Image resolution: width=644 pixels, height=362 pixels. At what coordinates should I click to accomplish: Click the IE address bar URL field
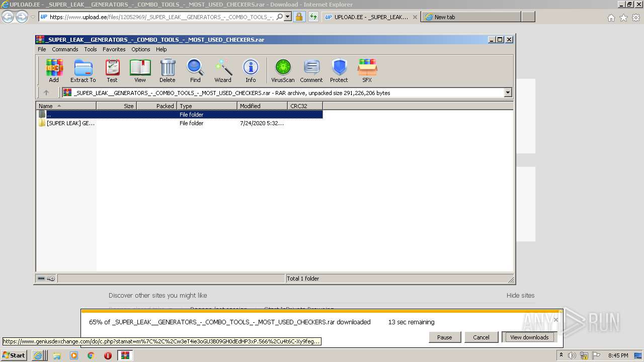pos(161,17)
